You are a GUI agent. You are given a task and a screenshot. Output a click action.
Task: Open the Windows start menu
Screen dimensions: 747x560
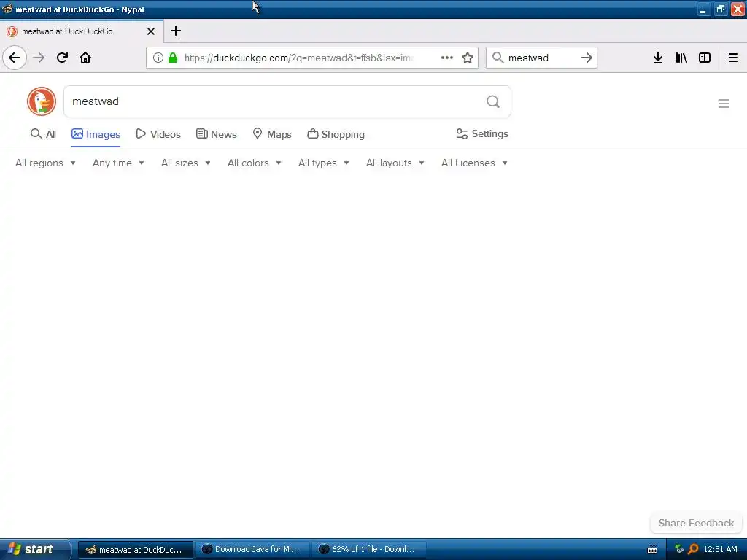[34, 550]
